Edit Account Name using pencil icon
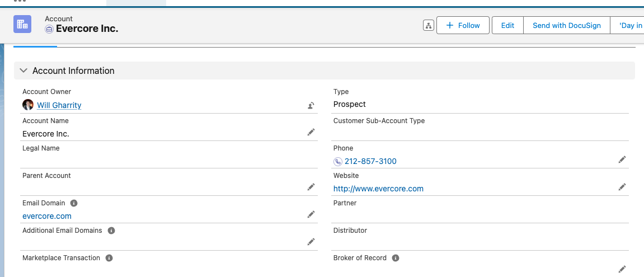This screenshot has height=277, width=644. (x=311, y=132)
